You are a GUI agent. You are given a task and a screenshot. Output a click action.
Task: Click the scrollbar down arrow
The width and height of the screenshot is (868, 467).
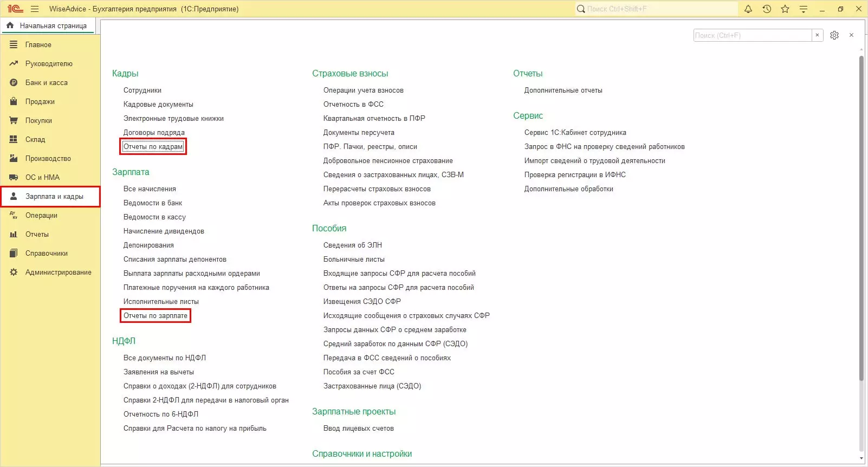[x=861, y=458]
